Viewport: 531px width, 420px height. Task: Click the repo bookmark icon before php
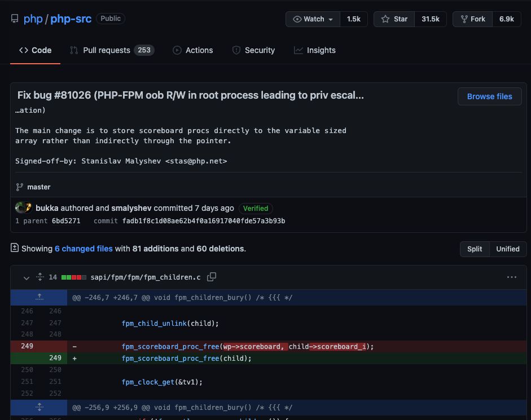[x=14, y=19]
